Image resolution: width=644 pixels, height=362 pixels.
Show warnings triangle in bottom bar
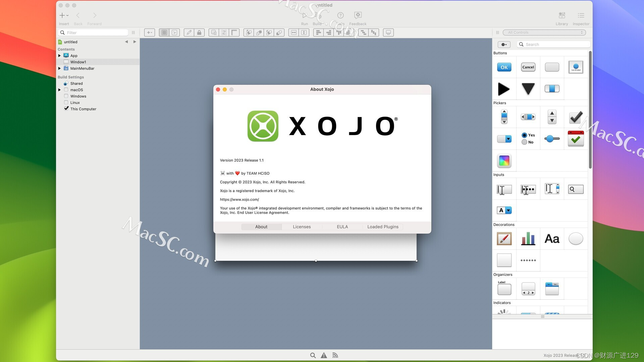pyautogui.click(x=324, y=355)
